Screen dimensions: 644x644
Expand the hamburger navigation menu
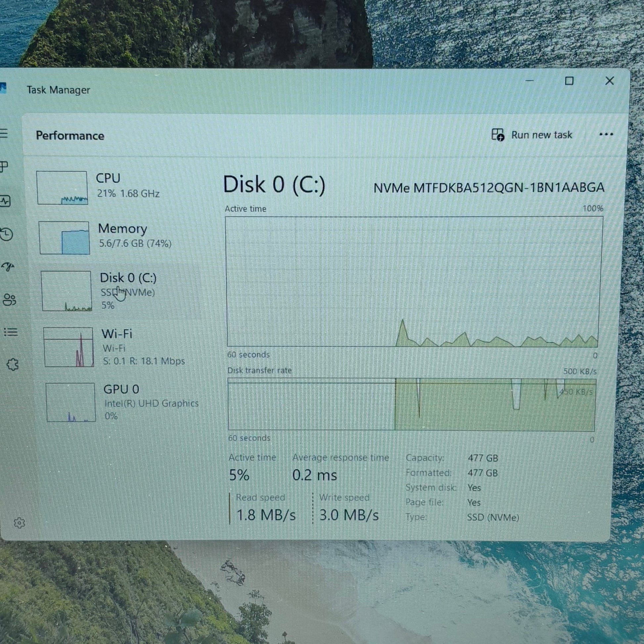coord(3,134)
